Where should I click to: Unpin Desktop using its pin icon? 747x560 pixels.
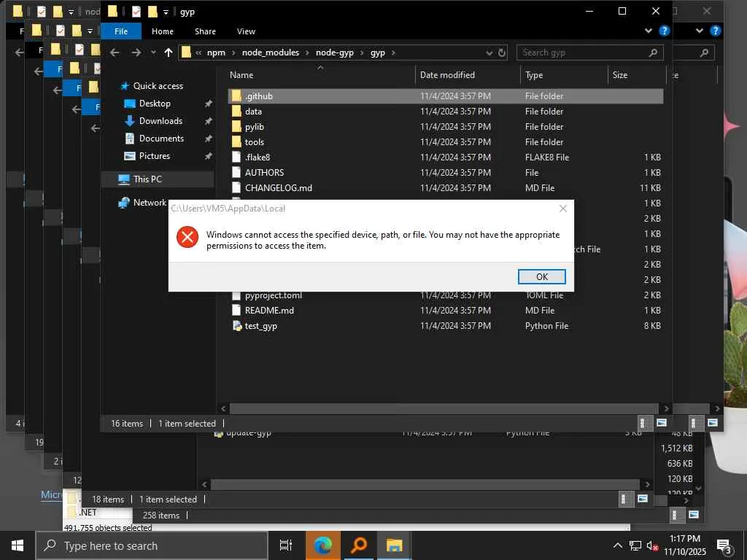(208, 104)
